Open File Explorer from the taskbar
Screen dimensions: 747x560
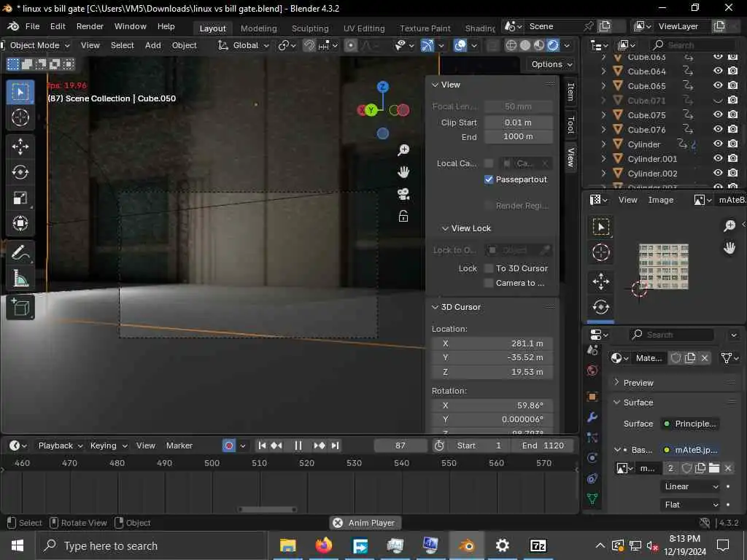(x=288, y=545)
